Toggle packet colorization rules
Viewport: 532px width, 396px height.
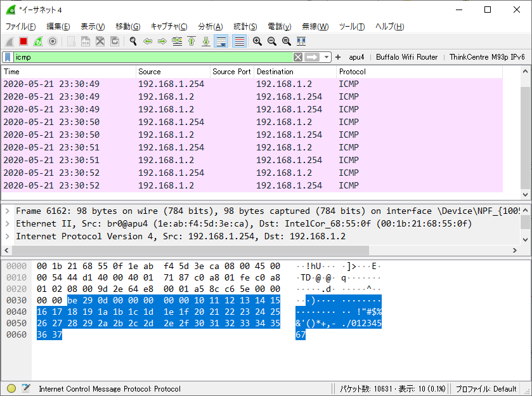click(239, 41)
